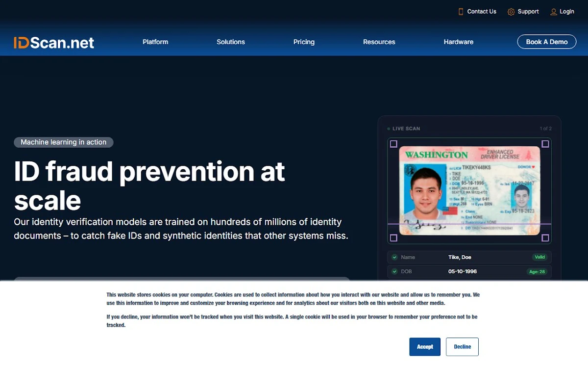
Task: Go to the Login page
Action: pos(567,12)
